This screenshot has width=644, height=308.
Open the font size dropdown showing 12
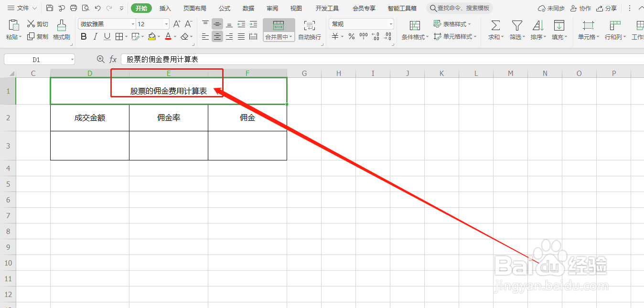166,24
